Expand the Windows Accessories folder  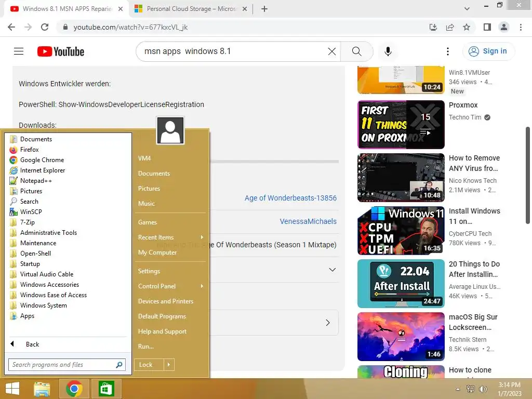[x=49, y=285]
